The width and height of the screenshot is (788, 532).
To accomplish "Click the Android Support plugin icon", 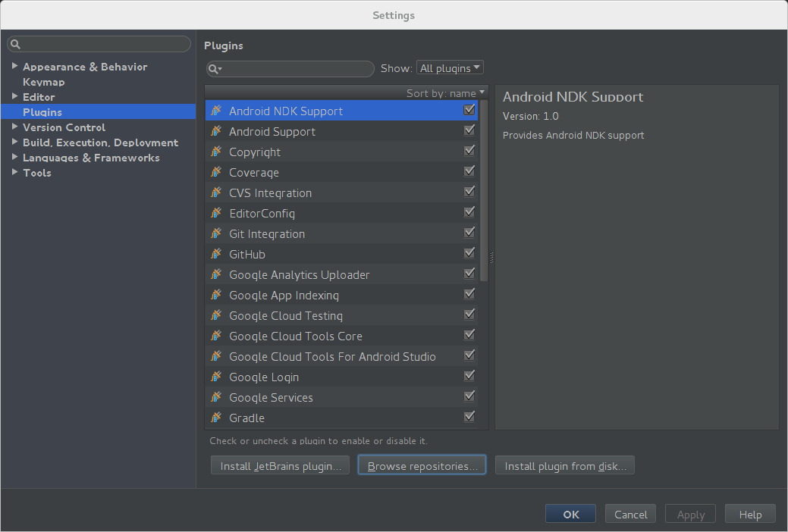I will pos(216,131).
